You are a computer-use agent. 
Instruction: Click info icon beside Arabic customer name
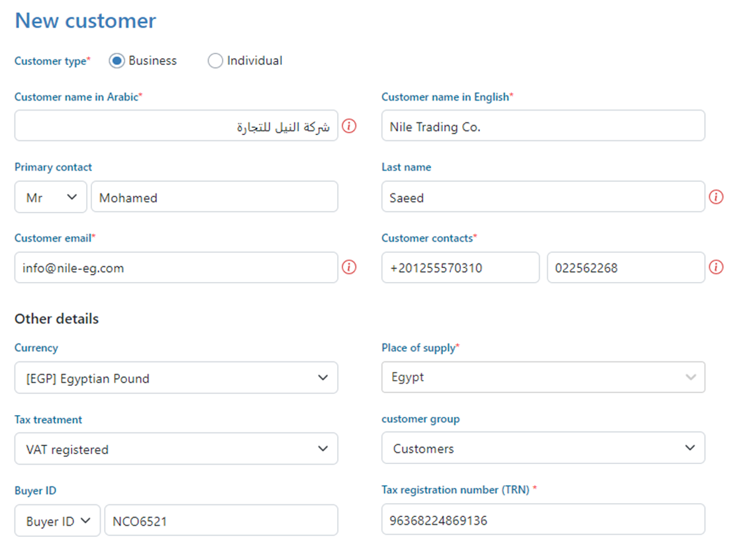(x=349, y=126)
